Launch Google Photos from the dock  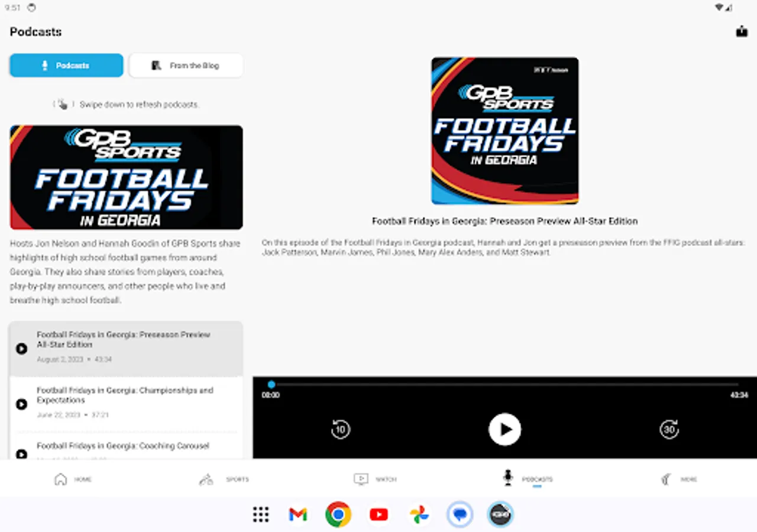(419, 514)
